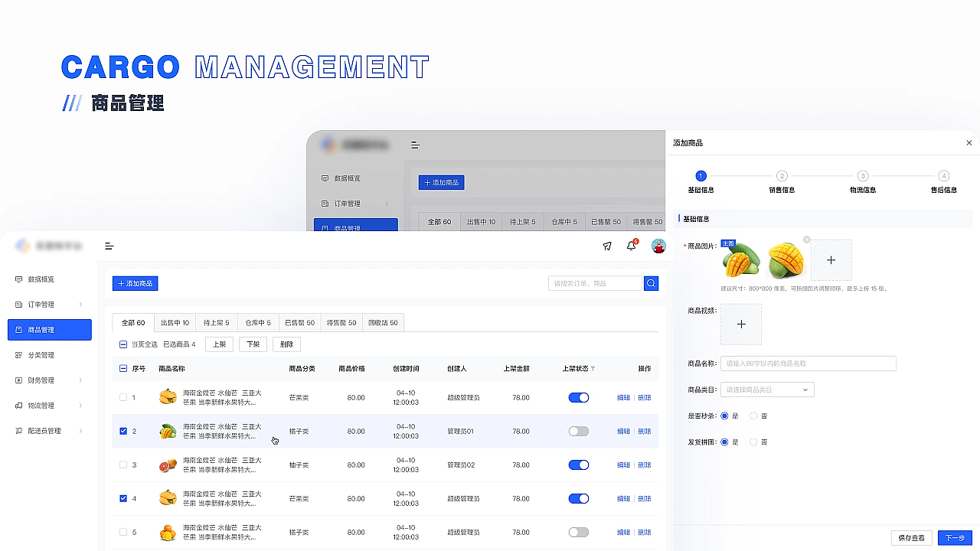The width and height of the screenshot is (980, 551).
Task: Click the 上架 batch button
Action: (219, 344)
